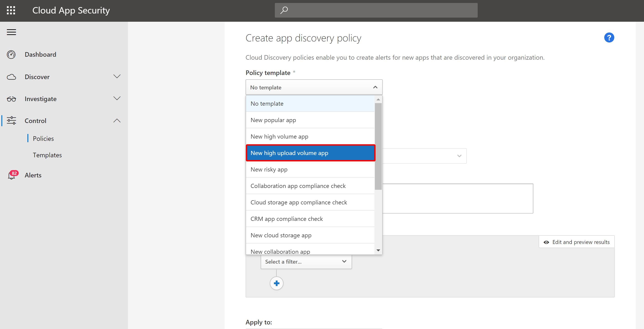Click Edit and preview results eye button
This screenshot has height=329, width=644.
click(x=577, y=242)
